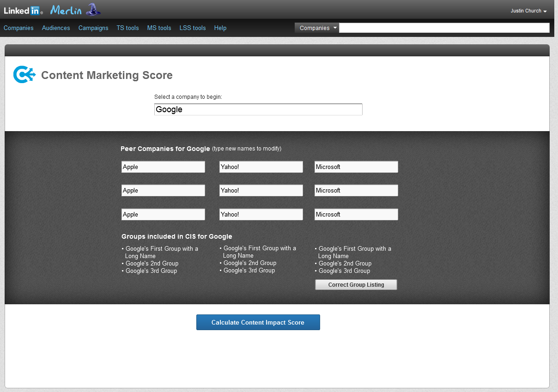The width and height of the screenshot is (558, 392).
Task: Click the first-row Apple peer company field
Action: (x=163, y=167)
